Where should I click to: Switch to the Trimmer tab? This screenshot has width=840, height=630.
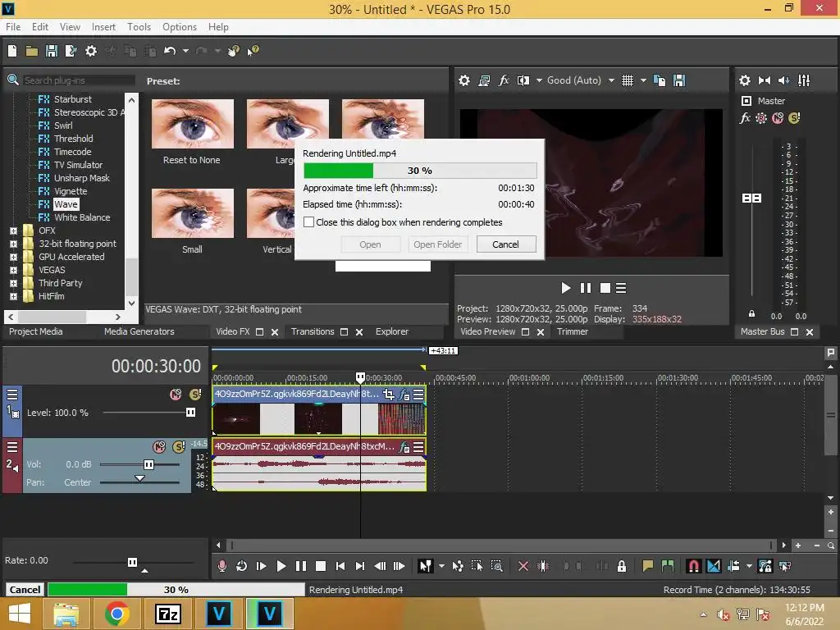point(572,331)
